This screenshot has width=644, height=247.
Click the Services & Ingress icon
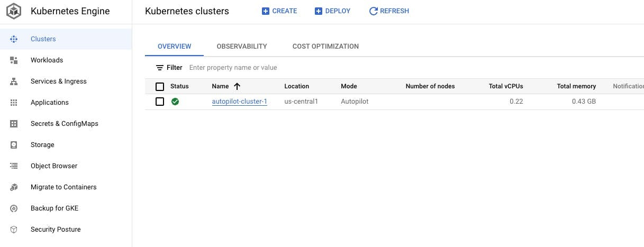click(14, 81)
